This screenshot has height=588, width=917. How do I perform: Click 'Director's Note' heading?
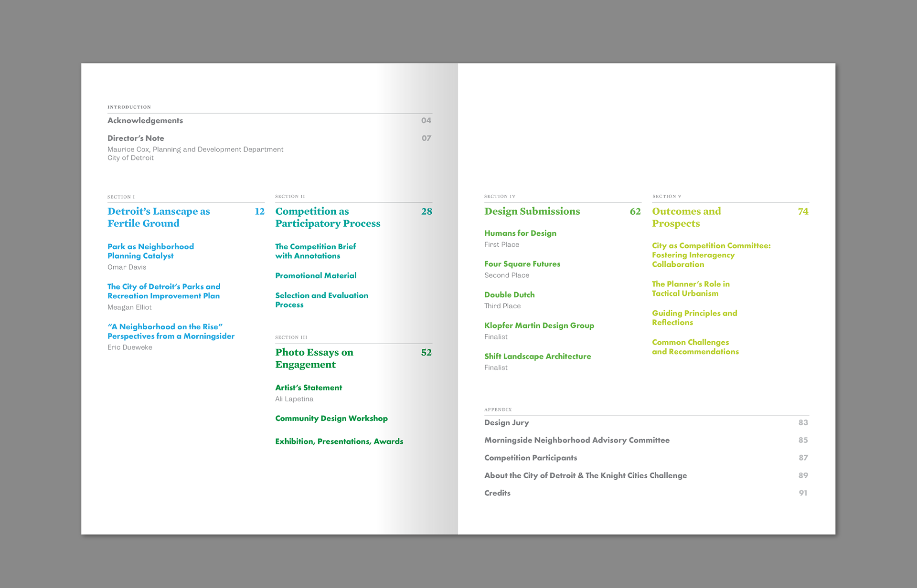click(136, 138)
